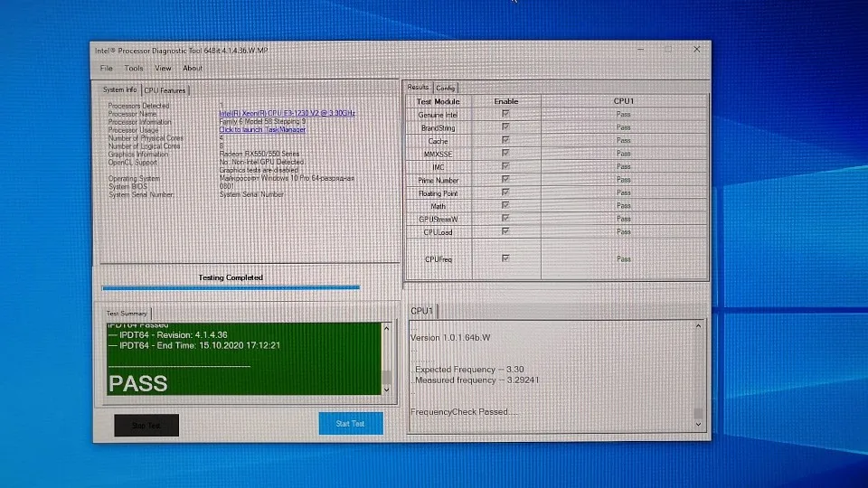Click the Floating Point module name cell
The width and height of the screenshot is (868, 488).
439,193
